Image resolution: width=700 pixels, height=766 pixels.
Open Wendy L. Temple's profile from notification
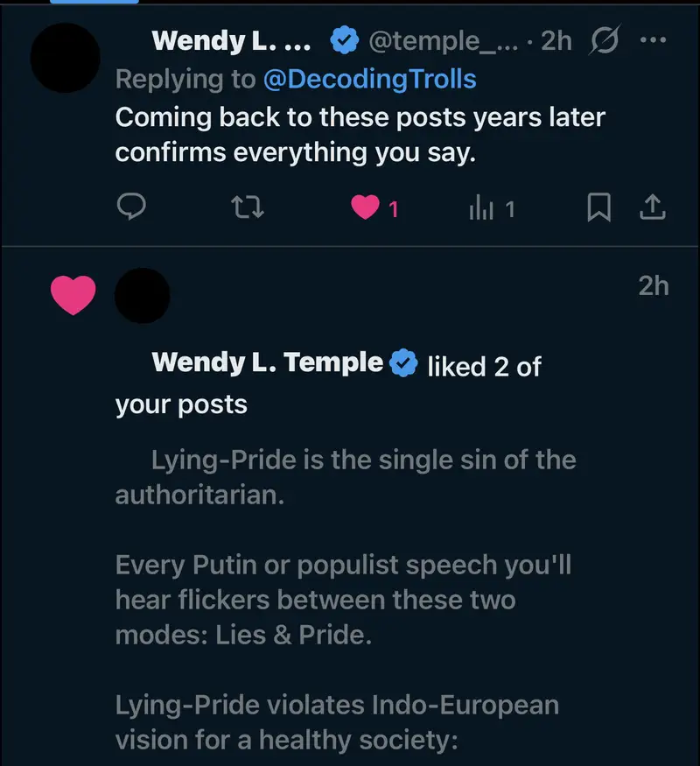(267, 363)
